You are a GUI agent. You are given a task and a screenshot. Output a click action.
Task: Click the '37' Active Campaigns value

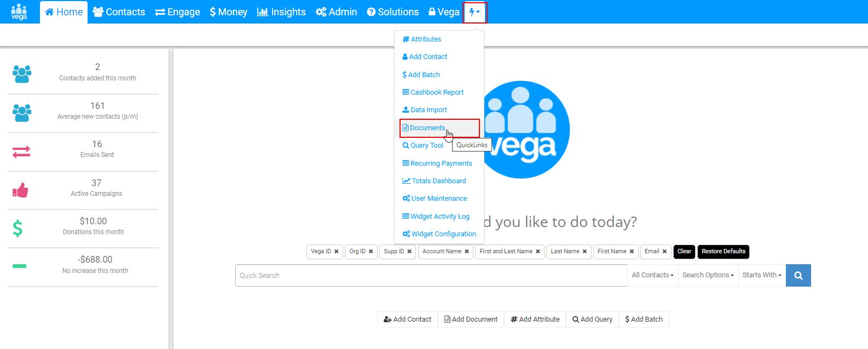point(96,183)
